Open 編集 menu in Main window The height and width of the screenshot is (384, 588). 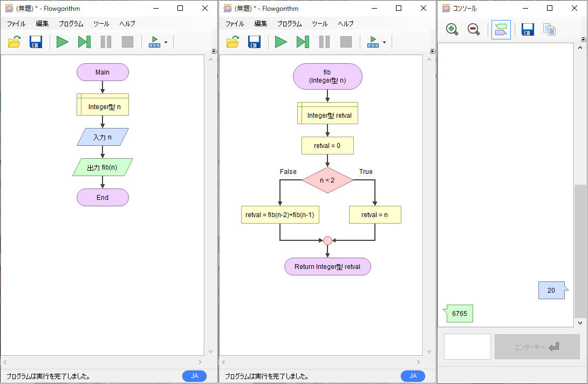[43, 24]
